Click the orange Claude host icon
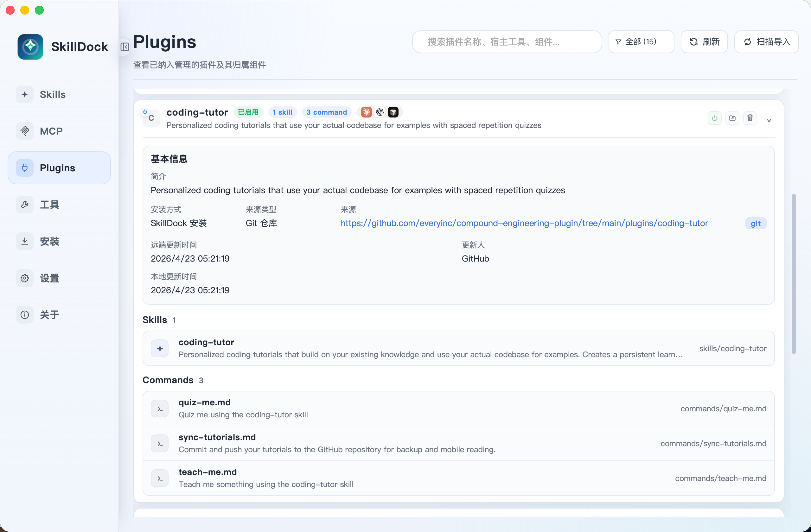 pyautogui.click(x=366, y=112)
